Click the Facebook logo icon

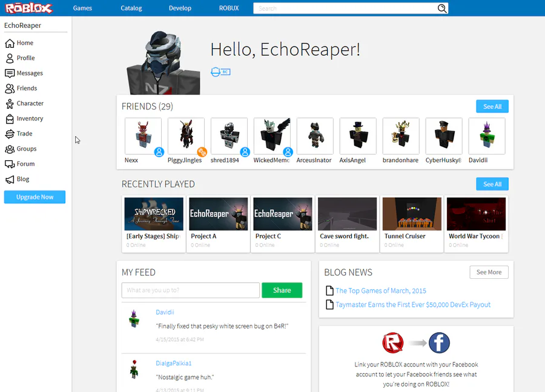click(x=439, y=342)
